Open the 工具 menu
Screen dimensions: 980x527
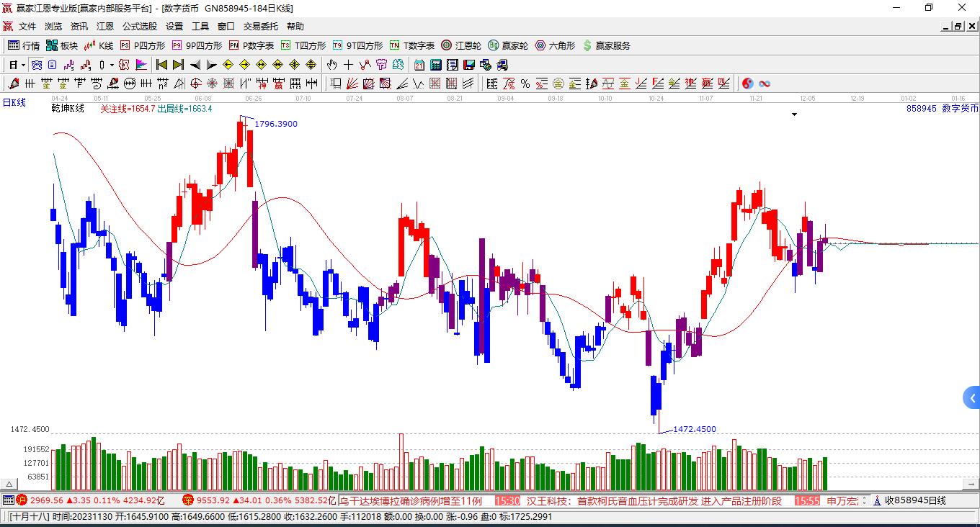200,27
